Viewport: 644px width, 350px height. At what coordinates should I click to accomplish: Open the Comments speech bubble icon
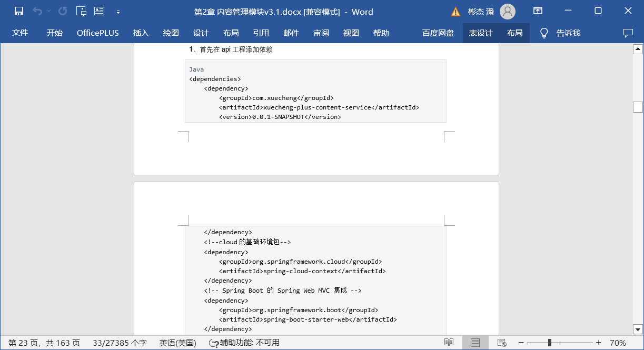628,33
